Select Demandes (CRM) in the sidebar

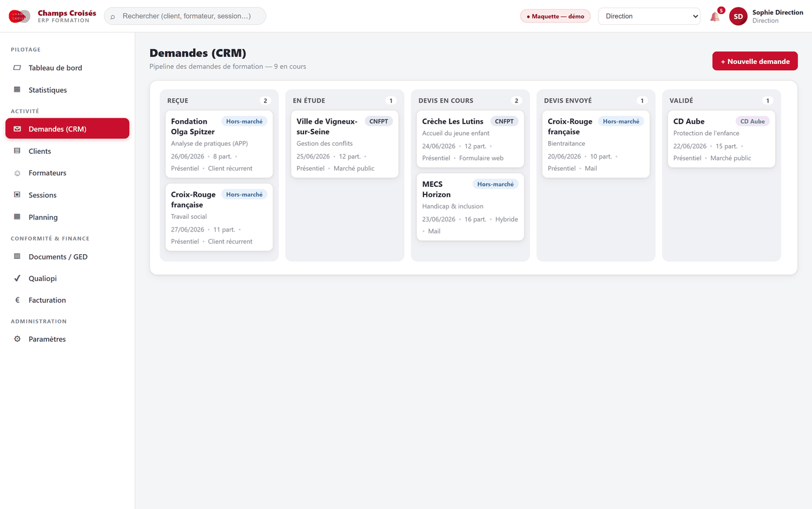point(67,129)
